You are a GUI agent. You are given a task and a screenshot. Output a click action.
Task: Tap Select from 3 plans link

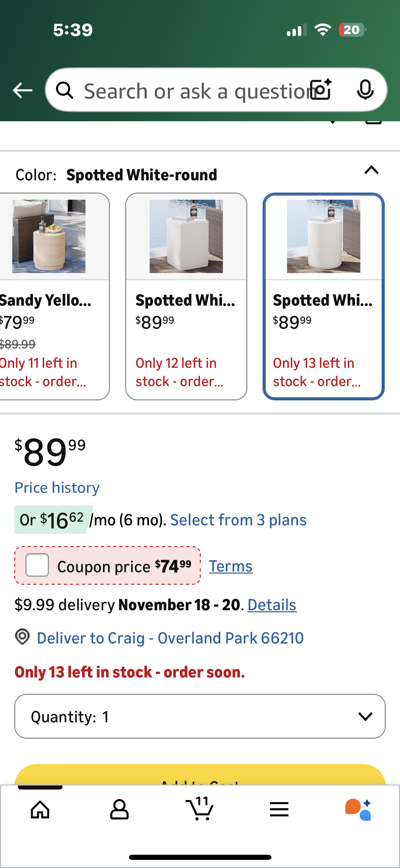point(238,520)
